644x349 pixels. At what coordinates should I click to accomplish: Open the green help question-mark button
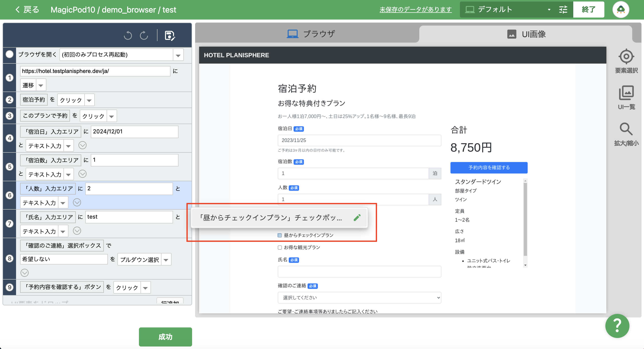(617, 326)
